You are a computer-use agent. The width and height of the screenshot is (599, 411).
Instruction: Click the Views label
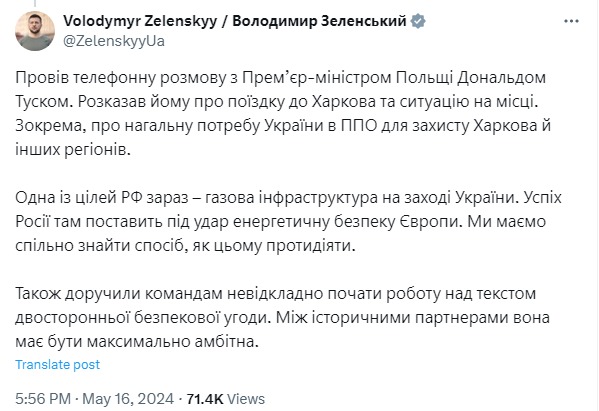coord(246,399)
